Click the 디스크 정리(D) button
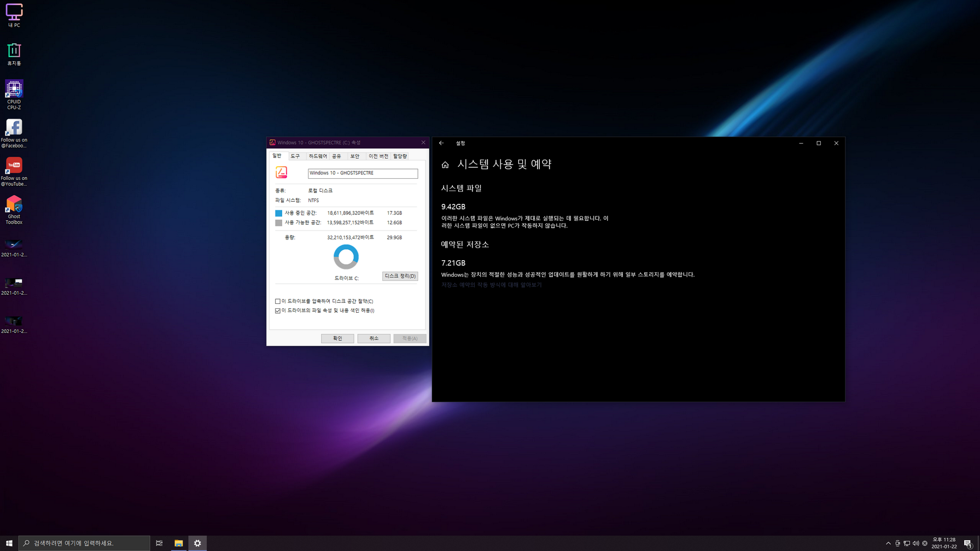The width and height of the screenshot is (980, 551). click(x=400, y=276)
